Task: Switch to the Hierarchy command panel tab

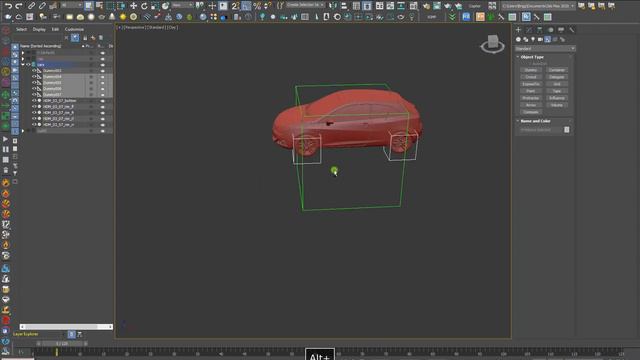Action: coord(540,30)
